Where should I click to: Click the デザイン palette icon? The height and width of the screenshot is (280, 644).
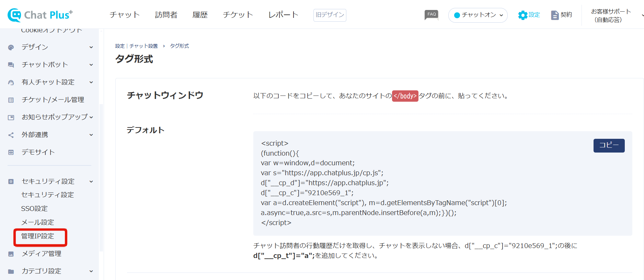(x=11, y=47)
